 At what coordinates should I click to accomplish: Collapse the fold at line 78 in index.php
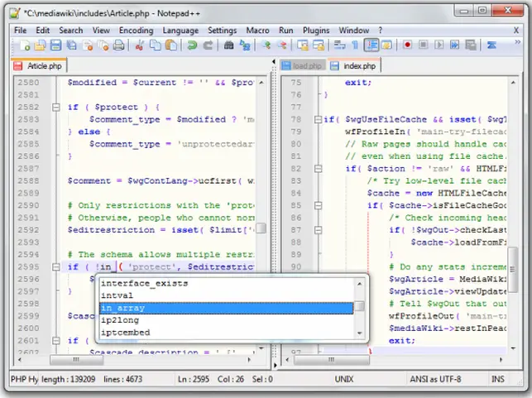pyautogui.click(x=318, y=119)
